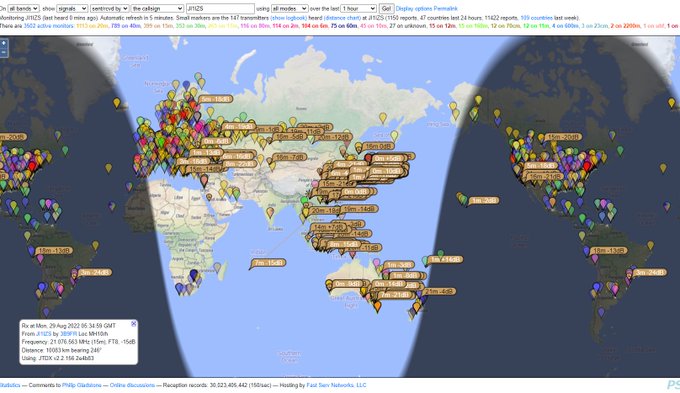The image size is (680, 393).
Task: Click the '0m -9dB' callout in Western Australia
Action: [347, 284]
